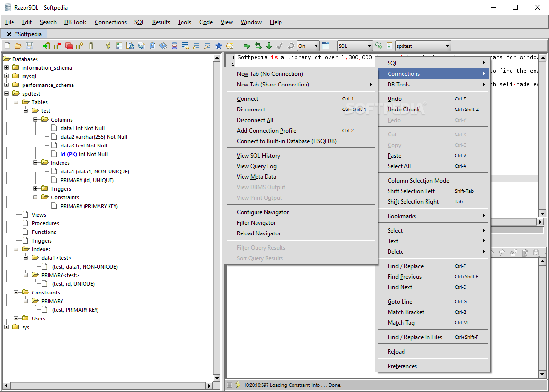The image size is (549, 392).
Task: Collapse the spdtest database tree node
Action: point(7,94)
